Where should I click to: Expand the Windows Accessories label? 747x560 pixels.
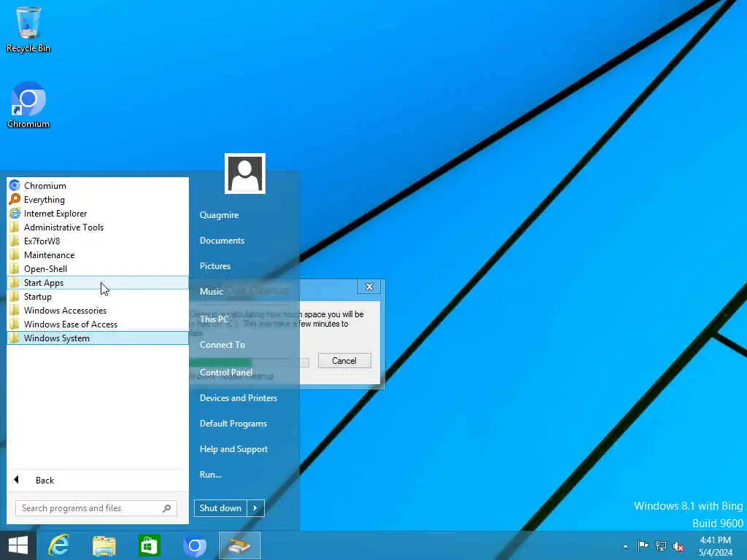pyautogui.click(x=65, y=311)
